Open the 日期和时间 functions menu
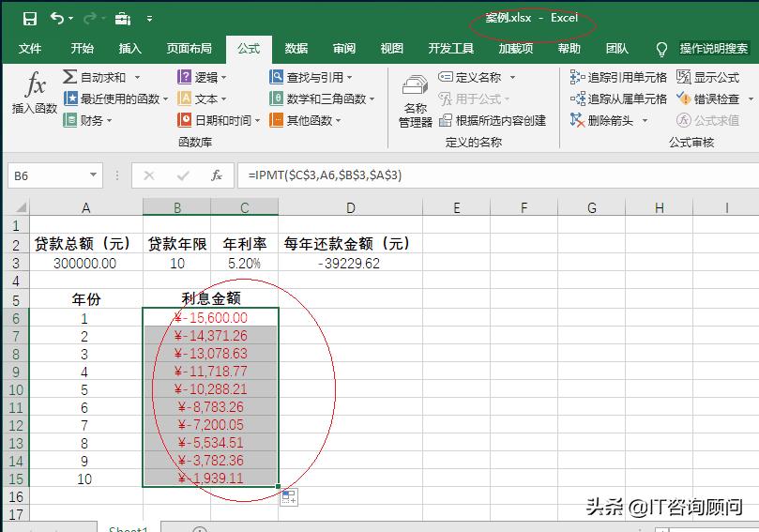 (219, 120)
